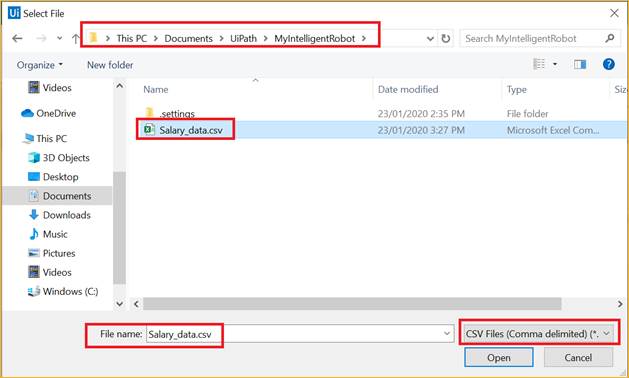Open the .settings folder
The height and width of the screenshot is (378, 629).
click(x=177, y=114)
